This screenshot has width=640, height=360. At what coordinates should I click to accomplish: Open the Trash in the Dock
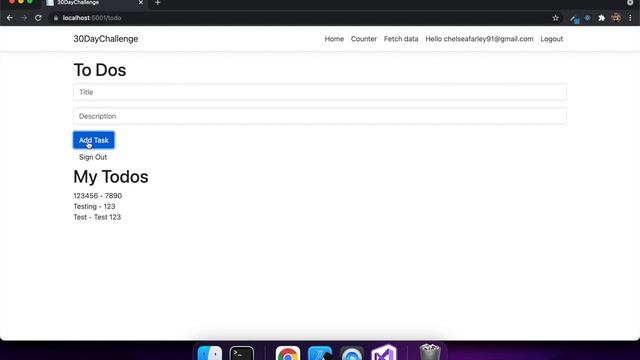[430, 352]
